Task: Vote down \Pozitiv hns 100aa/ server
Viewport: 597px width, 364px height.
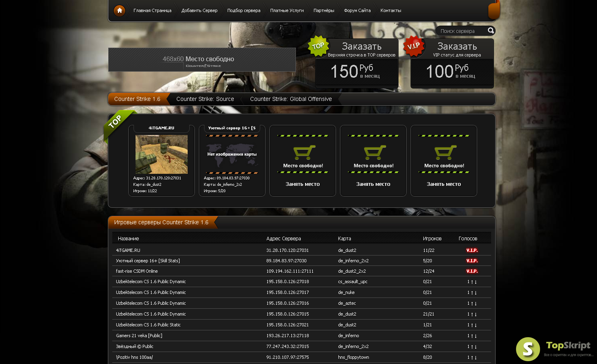Action: pyautogui.click(x=476, y=358)
